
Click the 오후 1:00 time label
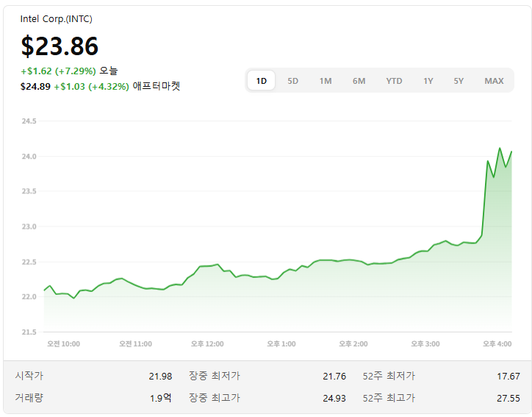tap(281, 344)
